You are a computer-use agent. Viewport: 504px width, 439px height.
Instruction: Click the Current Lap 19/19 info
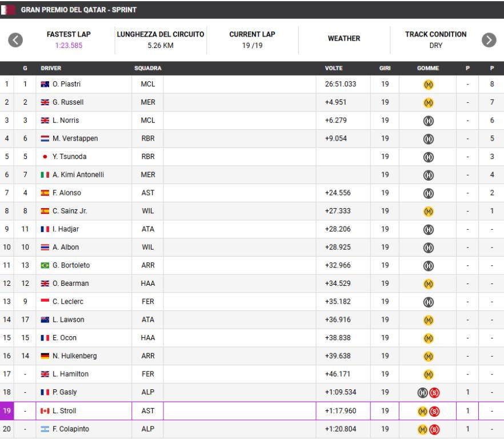coord(253,40)
